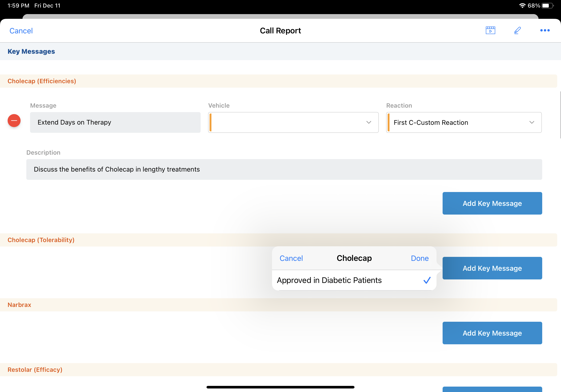This screenshot has height=392, width=561.
Task: Expand the Vehicle dropdown chevron
Action: pyautogui.click(x=368, y=122)
